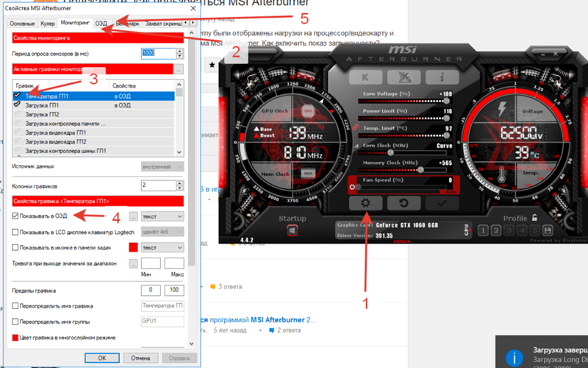The image size is (588, 368).
Task: Adjust Колонки графиков spinner arrows
Action: 179,185
